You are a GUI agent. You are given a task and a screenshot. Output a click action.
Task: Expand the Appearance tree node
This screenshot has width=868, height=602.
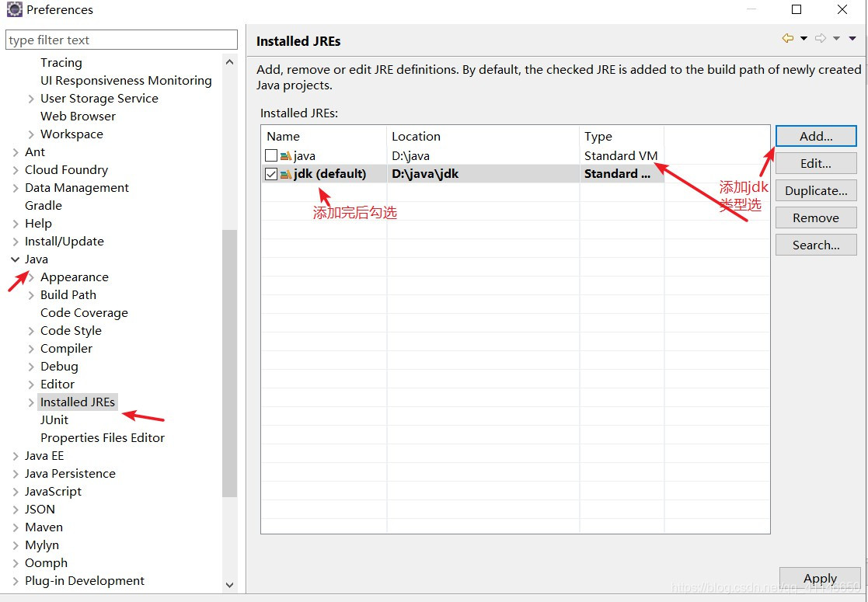click(x=31, y=277)
